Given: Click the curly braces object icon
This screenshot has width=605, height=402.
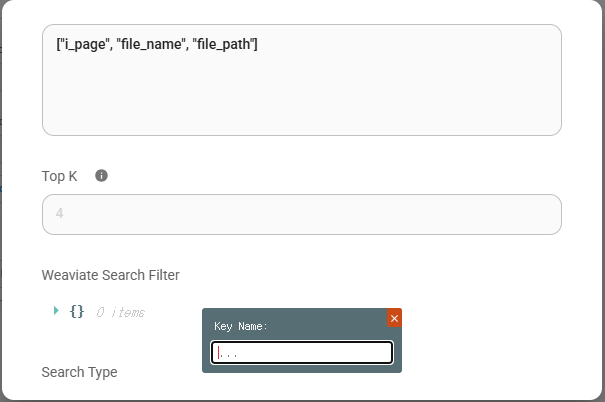Looking at the screenshot, I should coord(77,311).
